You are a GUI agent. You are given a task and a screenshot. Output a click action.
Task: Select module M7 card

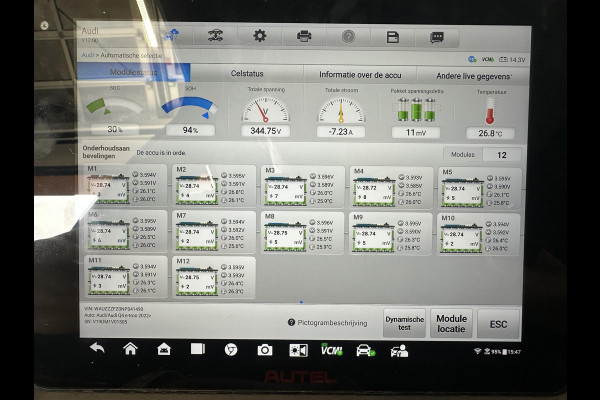[214, 232]
